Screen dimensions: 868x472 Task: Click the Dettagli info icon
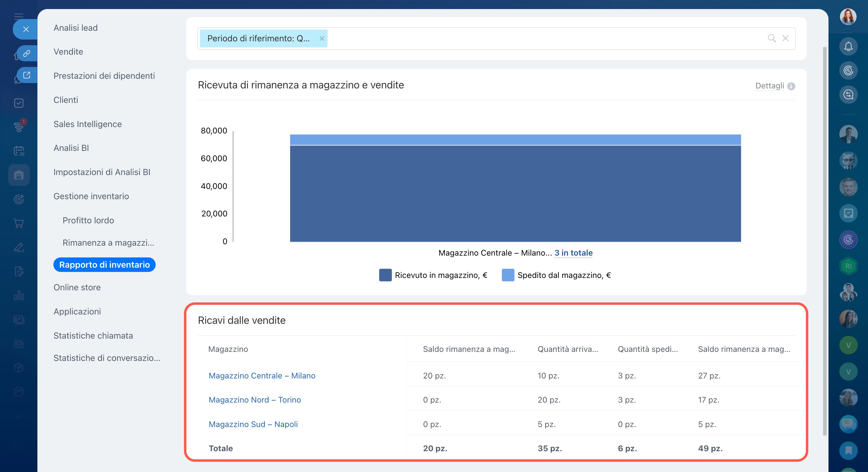[x=791, y=86]
